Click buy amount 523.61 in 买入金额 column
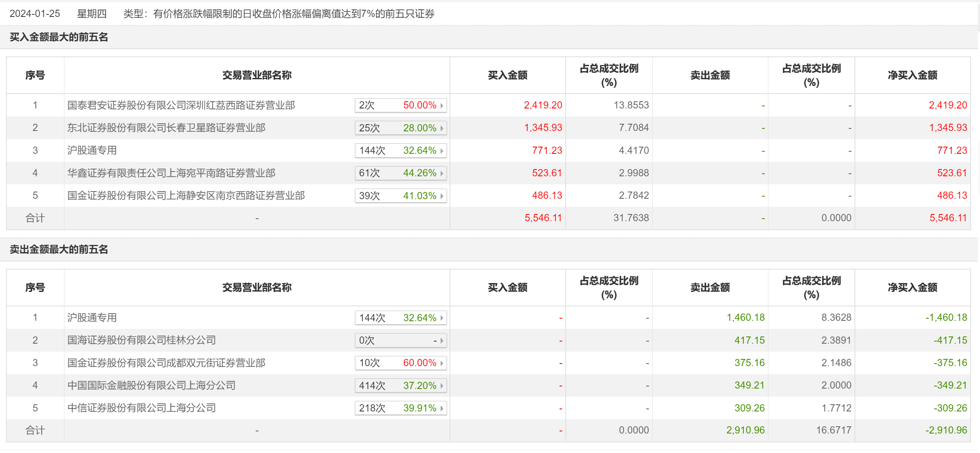 click(x=547, y=173)
